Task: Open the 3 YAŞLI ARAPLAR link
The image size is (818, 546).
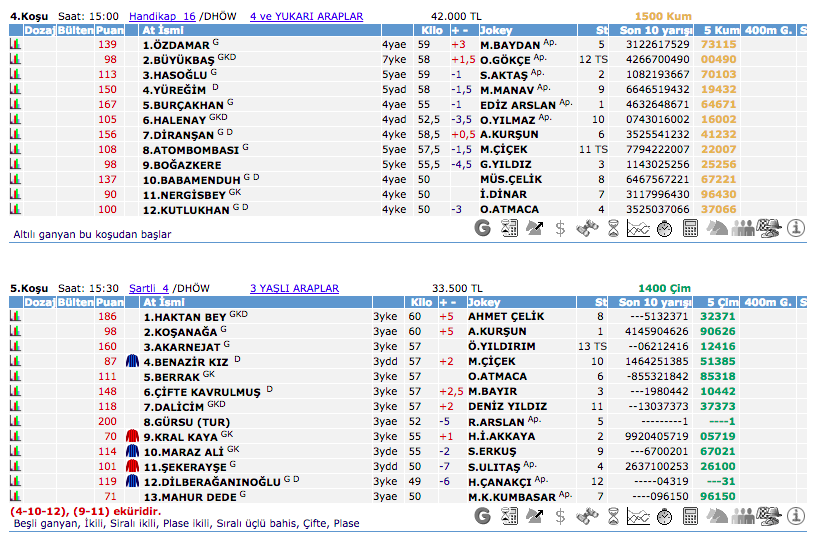Action: [x=294, y=288]
